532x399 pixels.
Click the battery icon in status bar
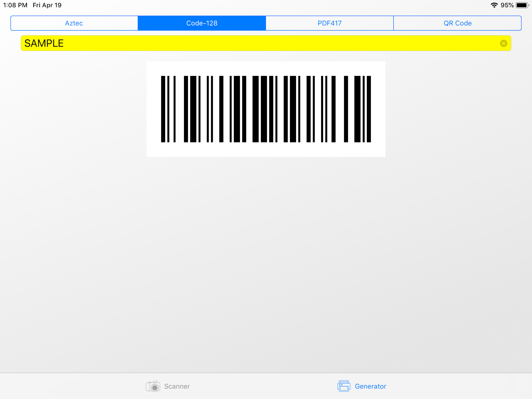click(522, 5)
